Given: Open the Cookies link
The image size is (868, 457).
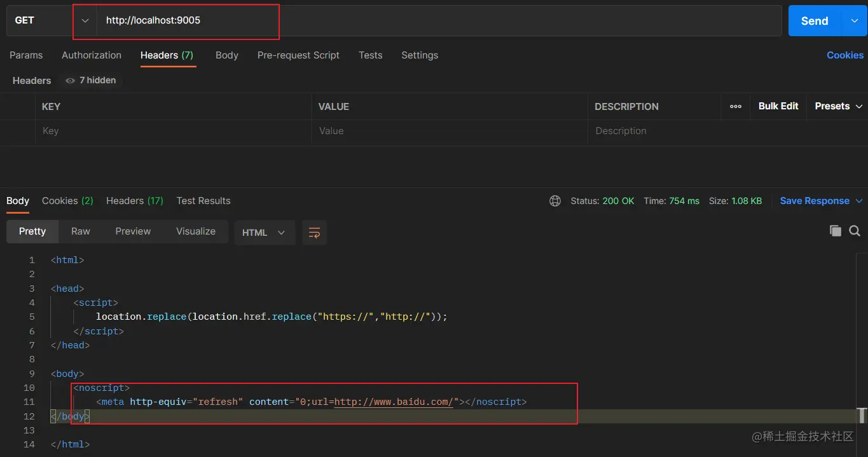Looking at the screenshot, I should [x=845, y=55].
